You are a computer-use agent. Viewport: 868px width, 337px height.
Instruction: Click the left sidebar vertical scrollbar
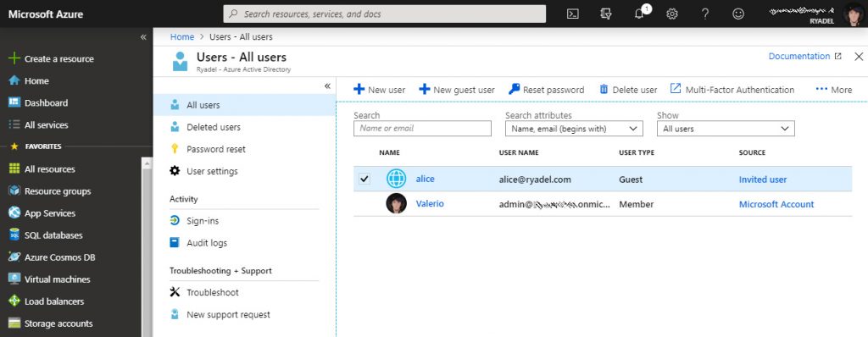(x=147, y=246)
